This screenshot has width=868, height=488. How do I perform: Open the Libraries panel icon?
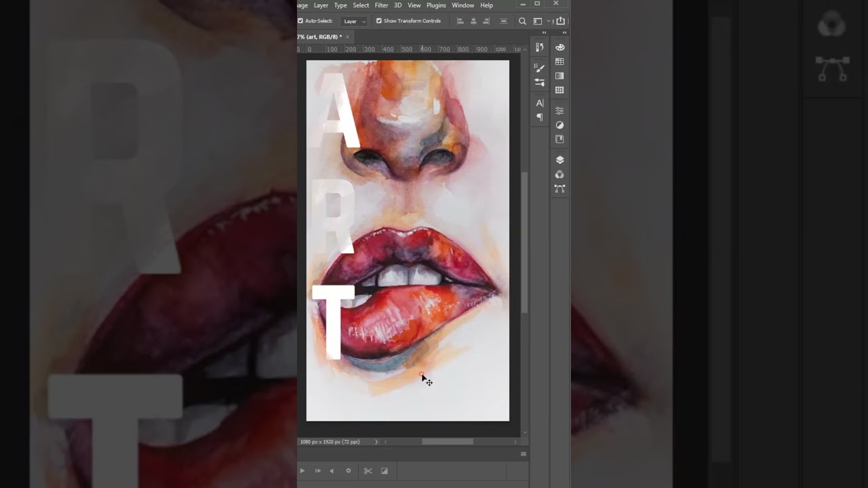pos(559,139)
